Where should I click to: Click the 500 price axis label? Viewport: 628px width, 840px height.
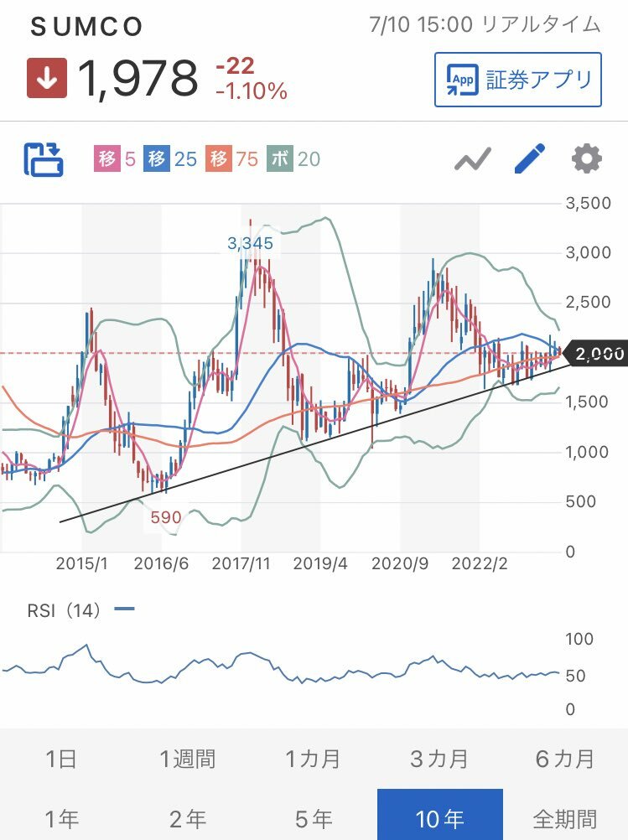[581, 501]
